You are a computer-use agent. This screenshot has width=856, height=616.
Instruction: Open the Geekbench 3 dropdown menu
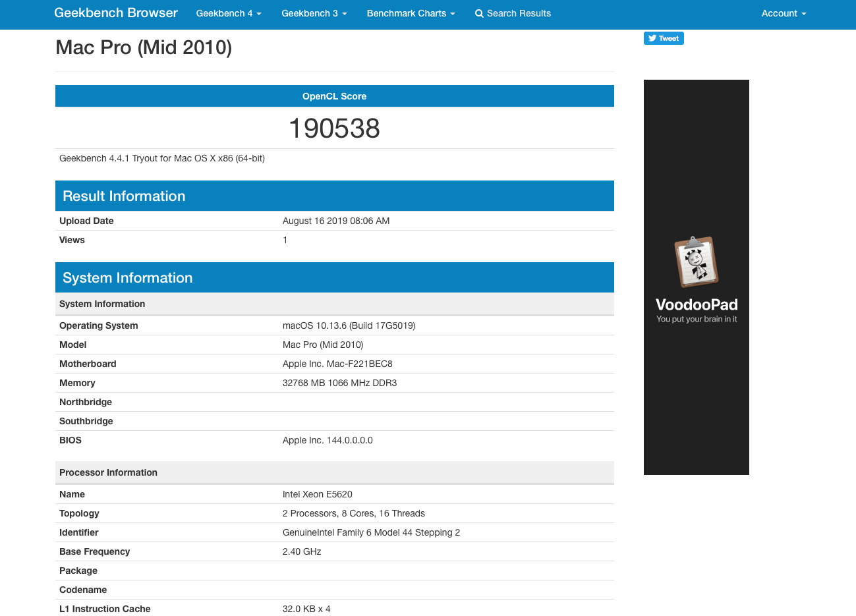(314, 13)
